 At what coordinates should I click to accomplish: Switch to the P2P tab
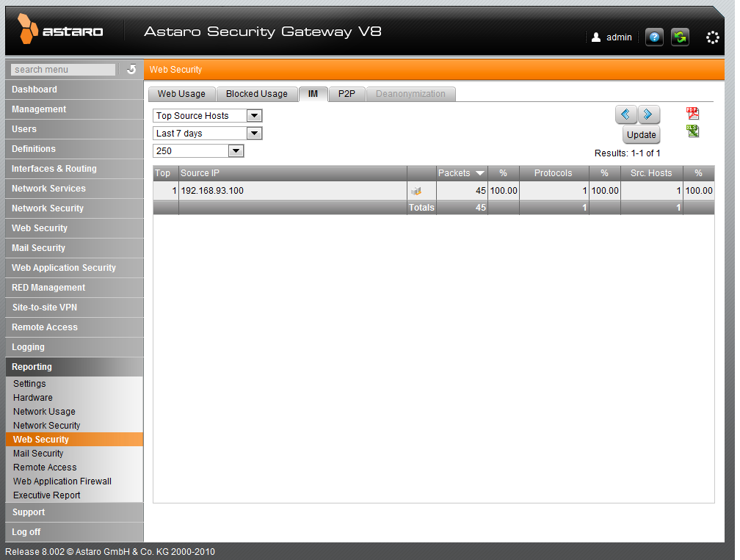[347, 94]
